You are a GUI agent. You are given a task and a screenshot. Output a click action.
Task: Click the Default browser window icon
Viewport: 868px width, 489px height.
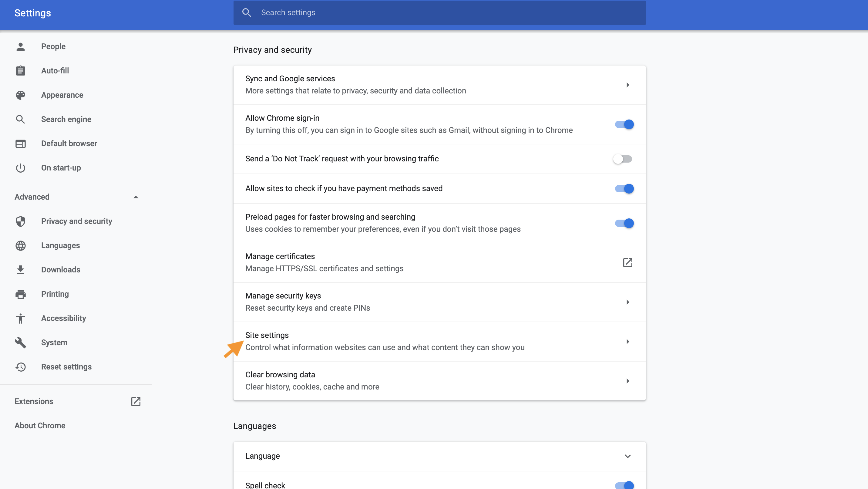click(x=21, y=143)
